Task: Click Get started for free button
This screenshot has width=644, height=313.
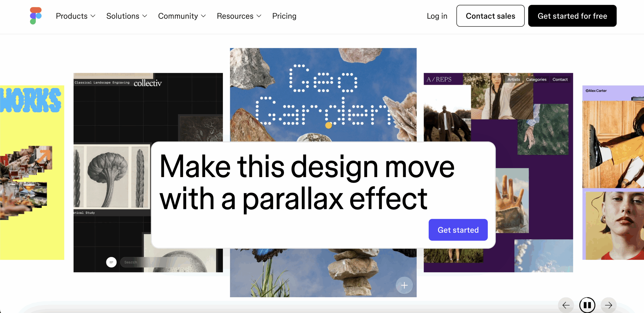Action: 572,16
